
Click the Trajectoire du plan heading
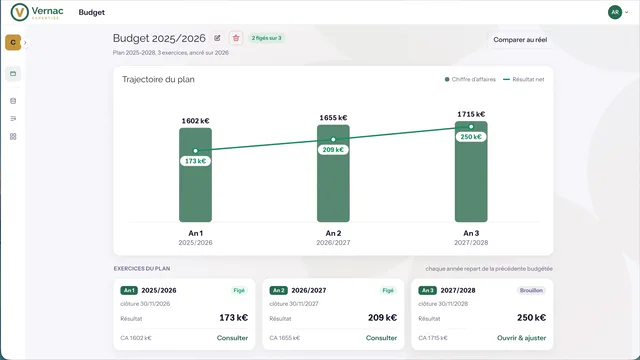158,80
